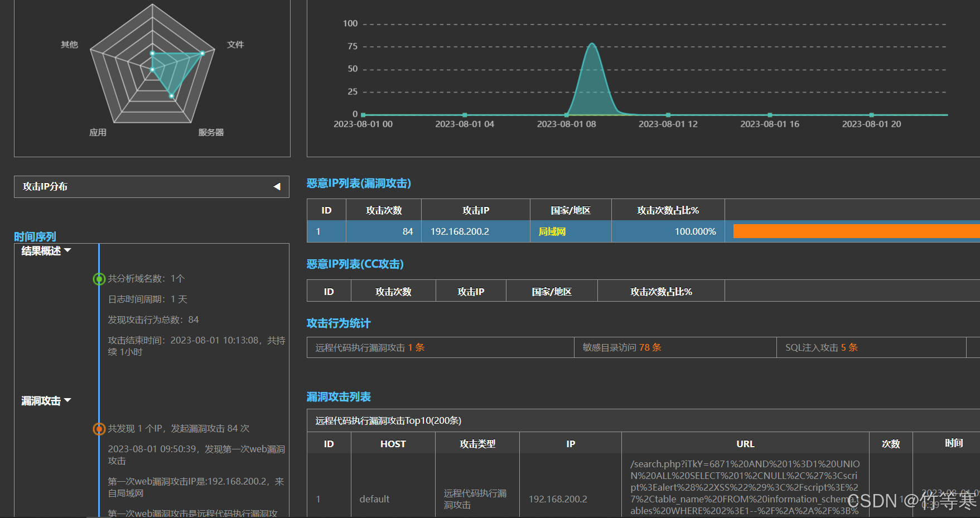Click 次数 column header in attack list
Viewport: 980px width, 518px height.
(891, 444)
